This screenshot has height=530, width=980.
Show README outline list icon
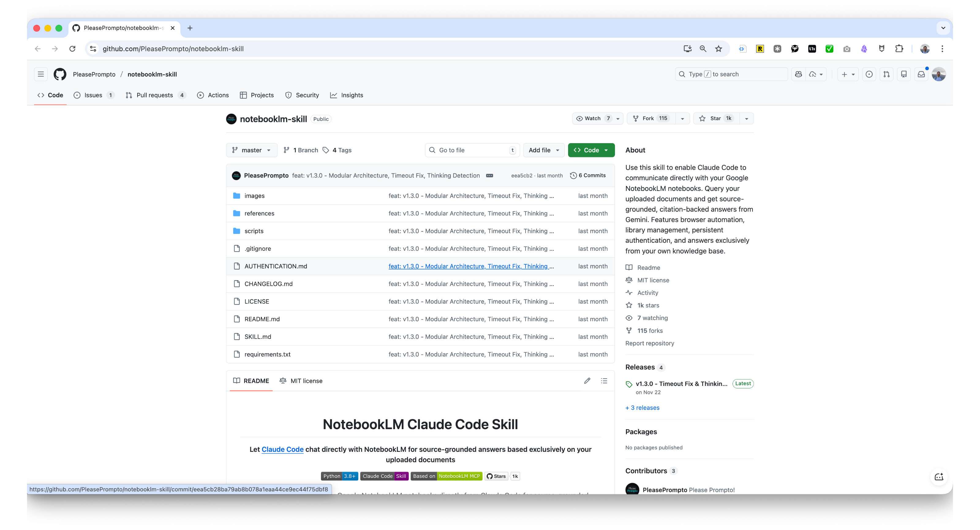[604, 381]
